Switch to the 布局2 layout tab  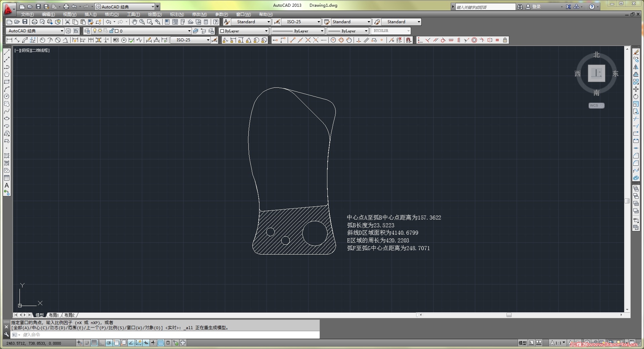[69, 315]
